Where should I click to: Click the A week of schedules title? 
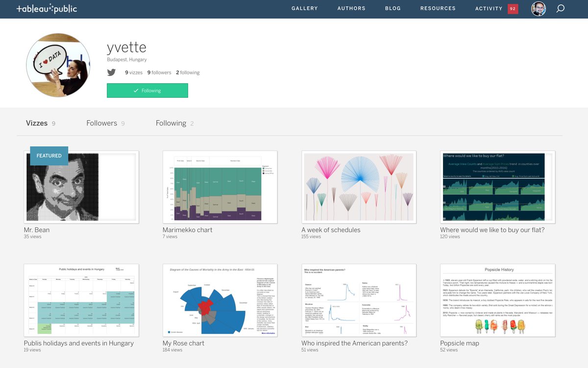(x=331, y=230)
